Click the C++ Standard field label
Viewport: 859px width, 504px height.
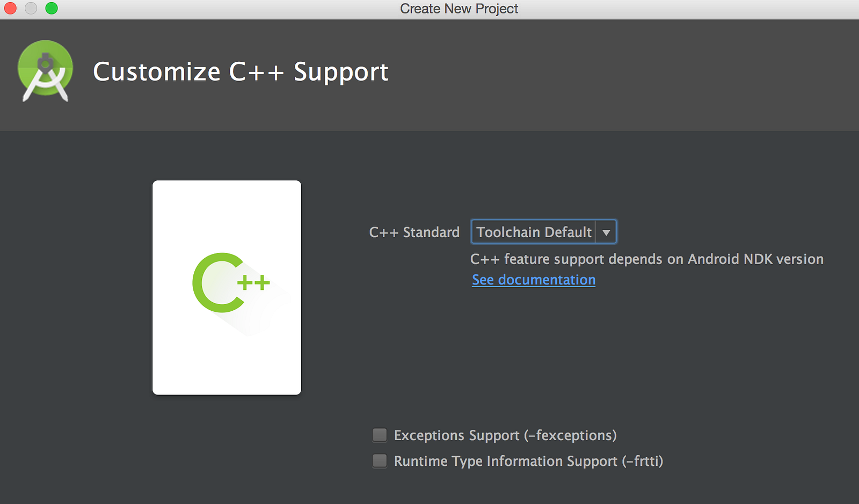414,232
